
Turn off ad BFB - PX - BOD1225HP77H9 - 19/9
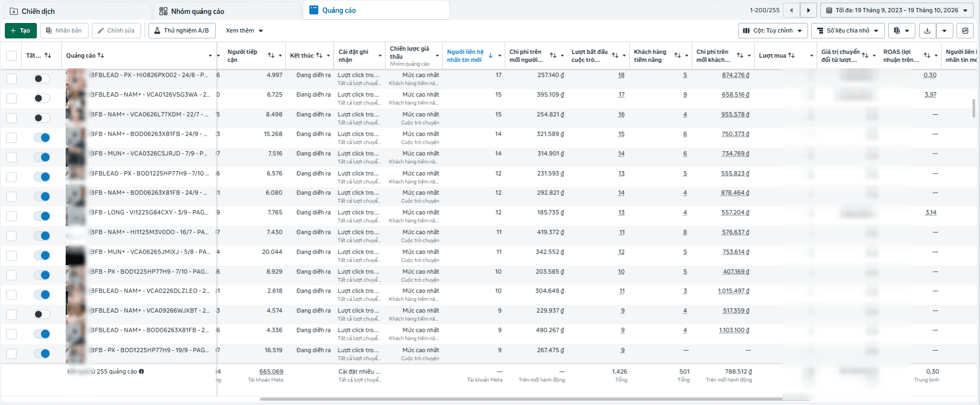(42, 354)
